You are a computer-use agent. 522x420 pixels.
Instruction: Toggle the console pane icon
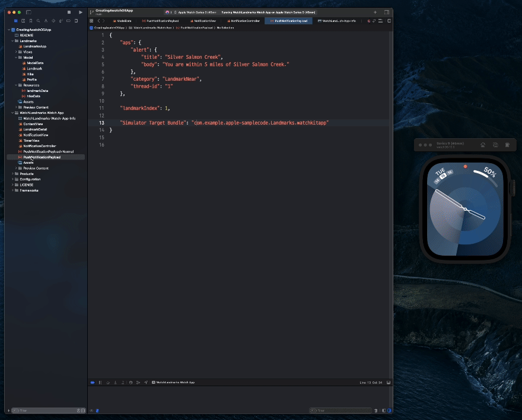tap(389, 411)
